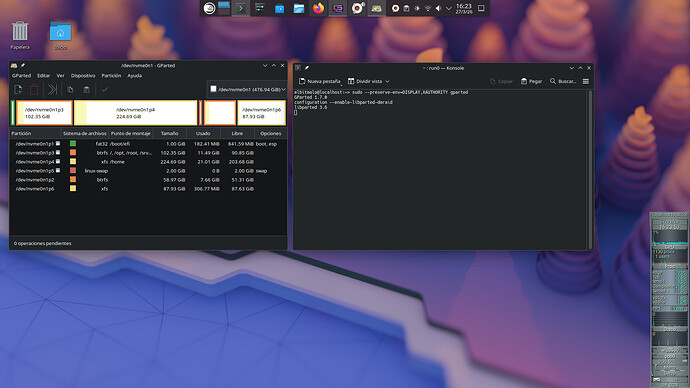Viewport: 690px width, 388px height.
Task: Open the device selector /dev/nvme0n1 dropdown
Action: (x=246, y=89)
